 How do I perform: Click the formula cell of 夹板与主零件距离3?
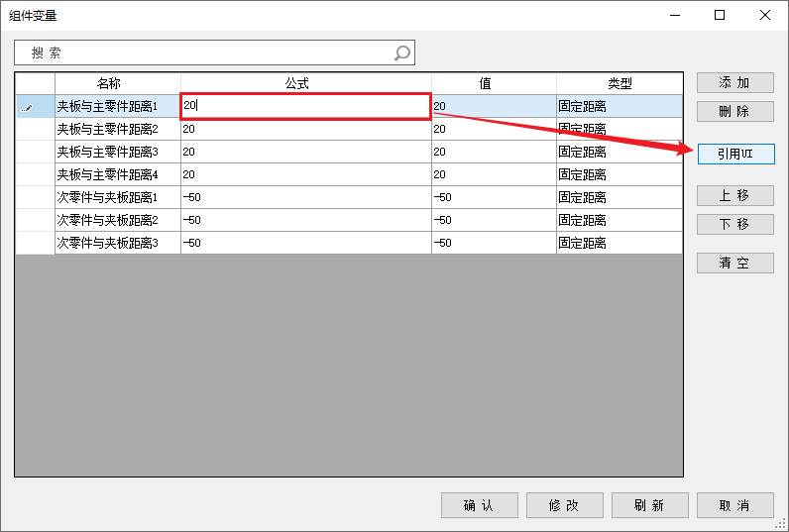point(306,152)
